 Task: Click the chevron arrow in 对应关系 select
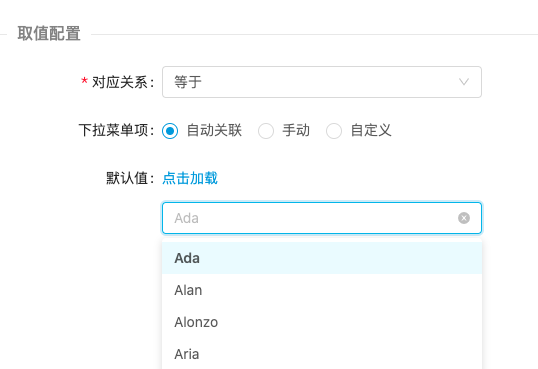(464, 82)
